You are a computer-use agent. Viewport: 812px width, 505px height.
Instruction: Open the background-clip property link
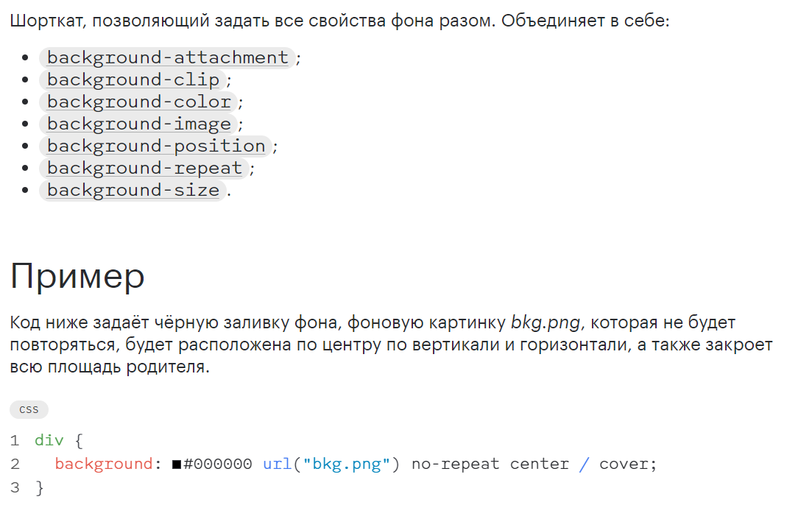[133, 80]
